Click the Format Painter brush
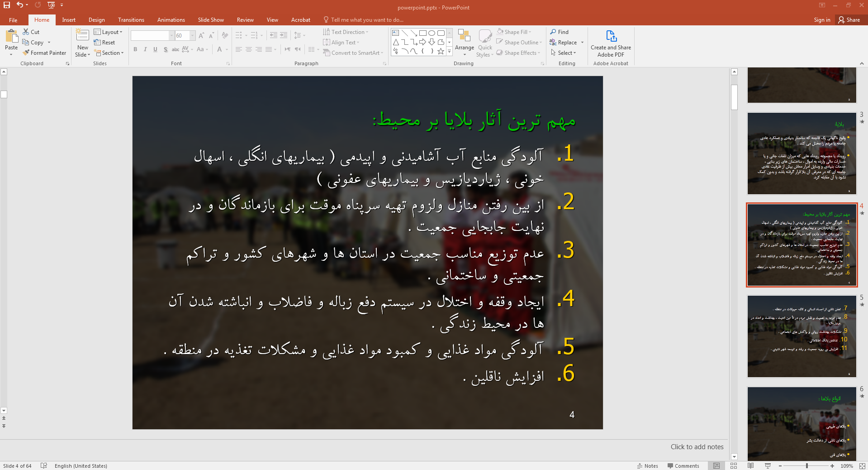Screen dimensions: 868x470 (26, 53)
